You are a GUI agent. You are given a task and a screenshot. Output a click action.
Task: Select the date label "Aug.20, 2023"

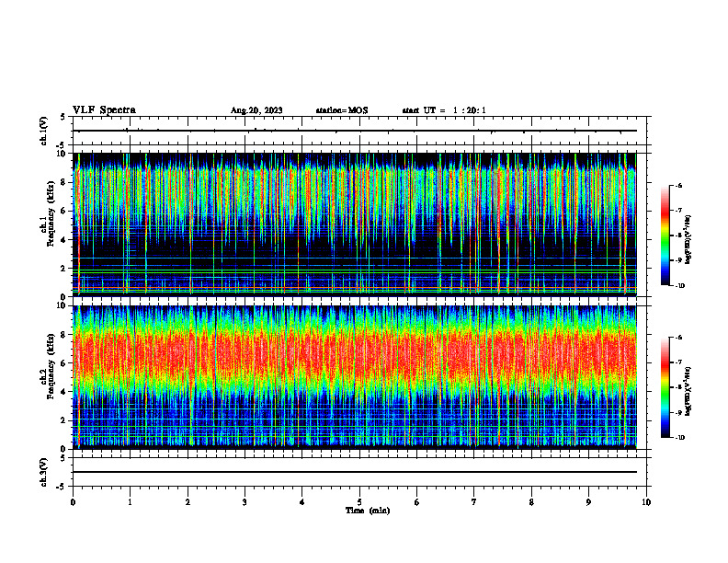256,110
